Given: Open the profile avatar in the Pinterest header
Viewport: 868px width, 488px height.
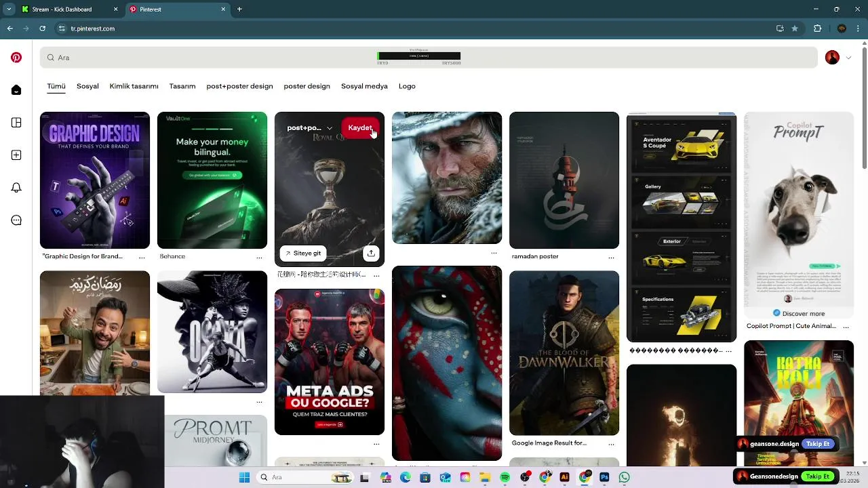Looking at the screenshot, I should click(x=832, y=58).
